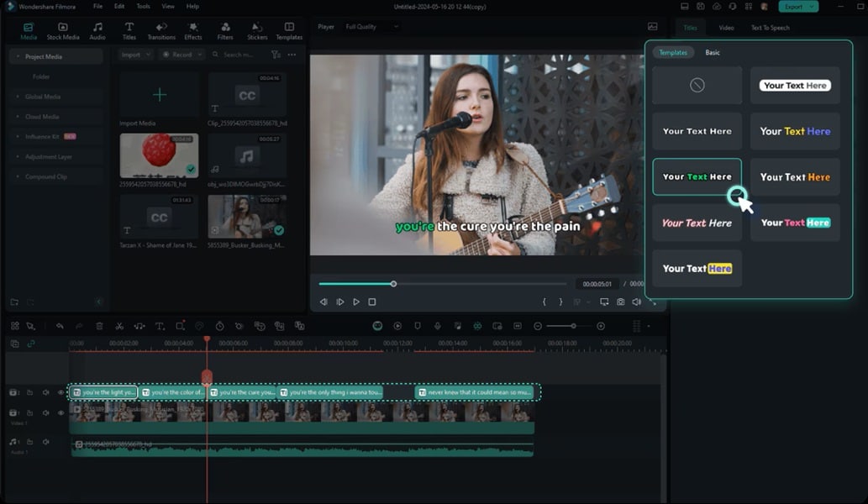The image size is (868, 504).
Task: Select the yellow-and-blue 'Your Text Here' template
Action: click(x=795, y=131)
